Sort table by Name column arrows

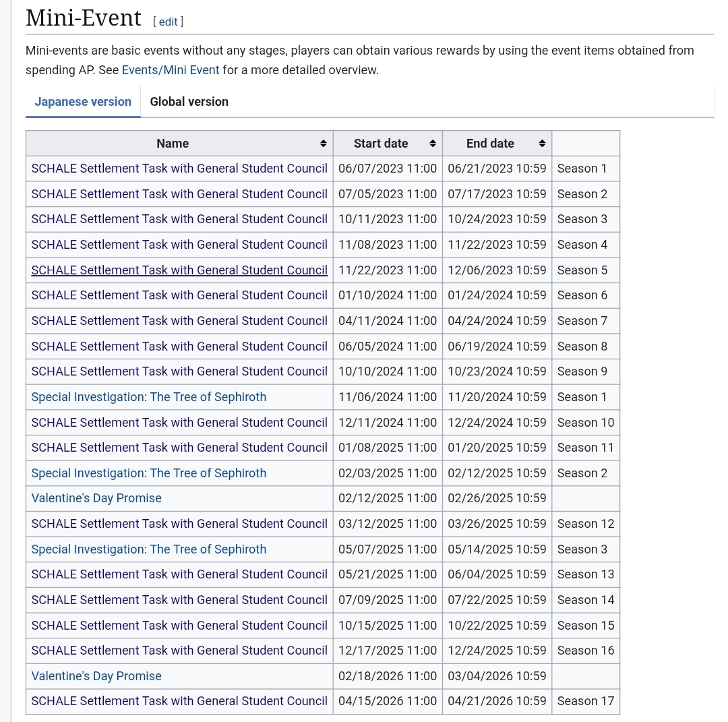pyautogui.click(x=323, y=144)
